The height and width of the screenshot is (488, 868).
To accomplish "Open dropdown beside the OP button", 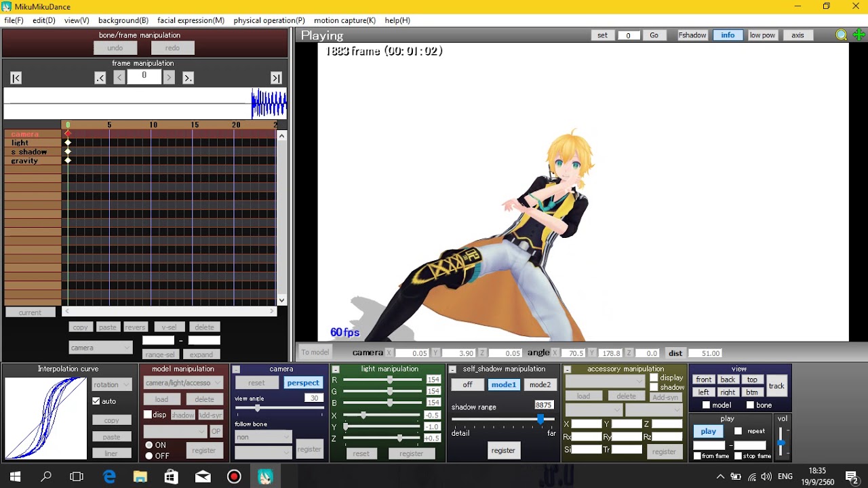I will tap(175, 431).
